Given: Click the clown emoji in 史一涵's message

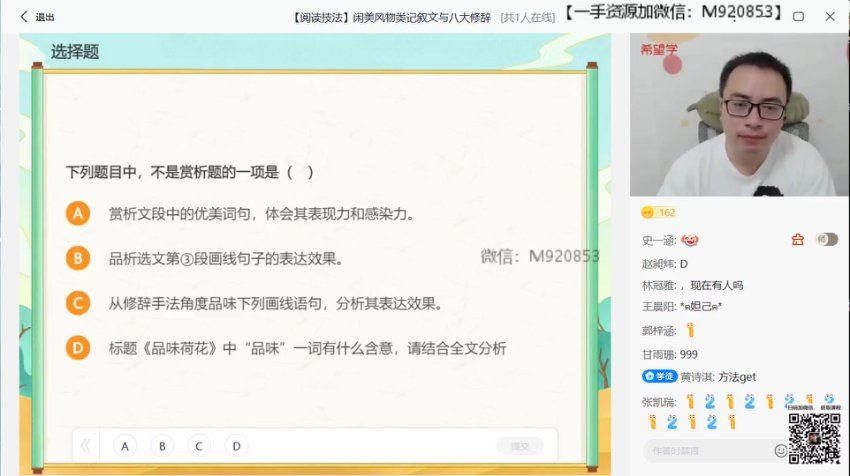Looking at the screenshot, I should [690, 240].
